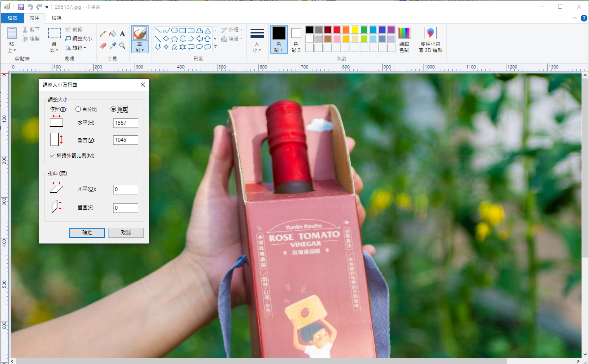
Task: Select the diamond shape in shapes gallery
Action: (x=166, y=39)
